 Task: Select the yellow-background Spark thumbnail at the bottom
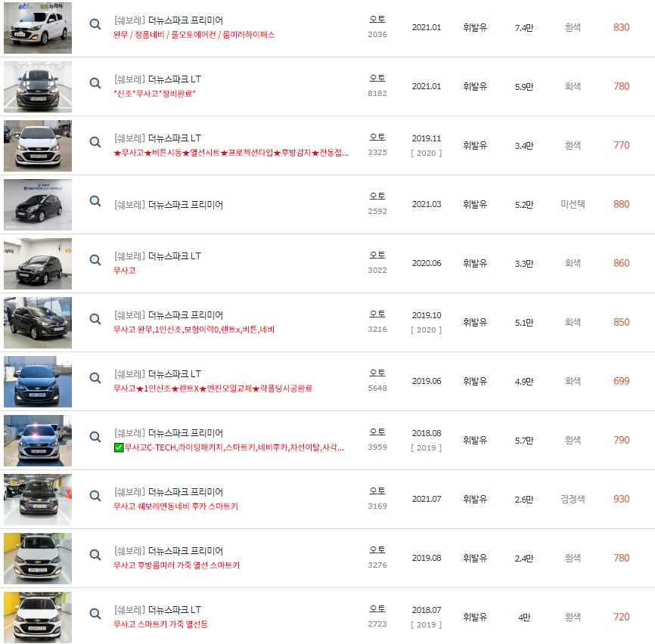click(x=36, y=617)
